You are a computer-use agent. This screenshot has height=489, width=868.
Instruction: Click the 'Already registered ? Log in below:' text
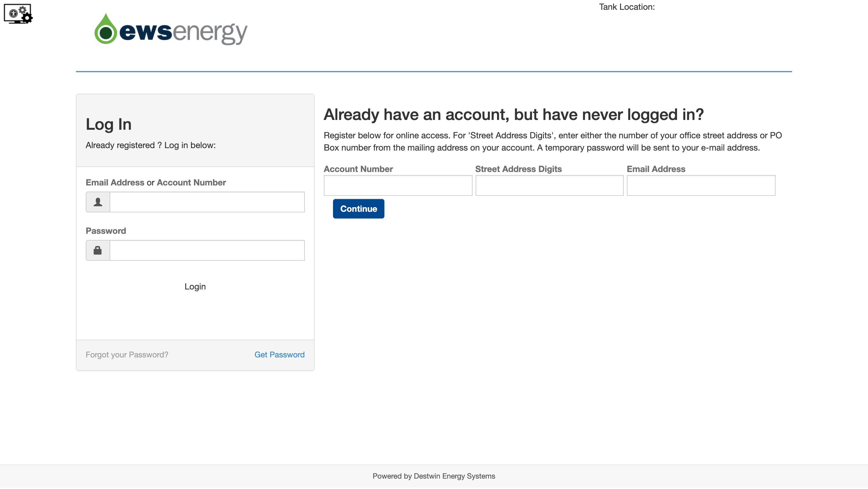(x=151, y=145)
